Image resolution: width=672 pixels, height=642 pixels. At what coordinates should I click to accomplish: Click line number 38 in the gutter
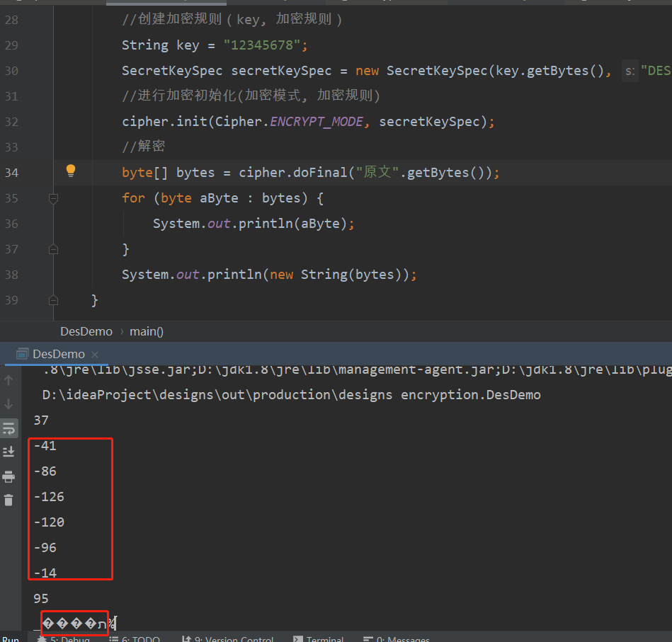[11, 275]
